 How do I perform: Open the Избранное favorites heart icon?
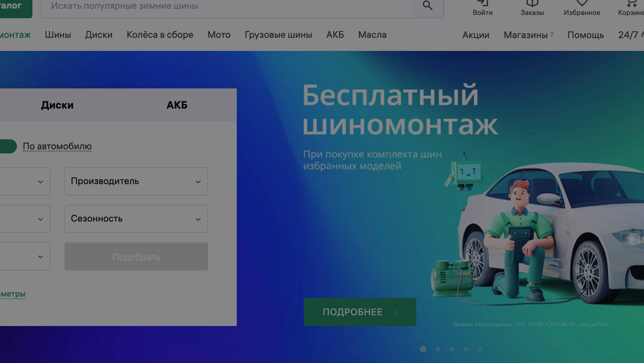582,2
